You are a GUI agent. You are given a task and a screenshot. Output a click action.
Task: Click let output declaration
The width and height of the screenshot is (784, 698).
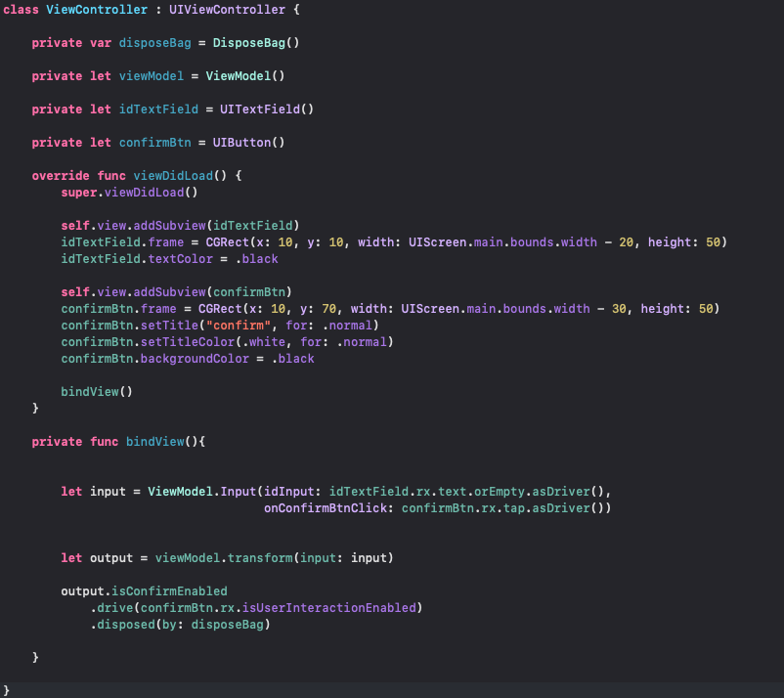97,558
